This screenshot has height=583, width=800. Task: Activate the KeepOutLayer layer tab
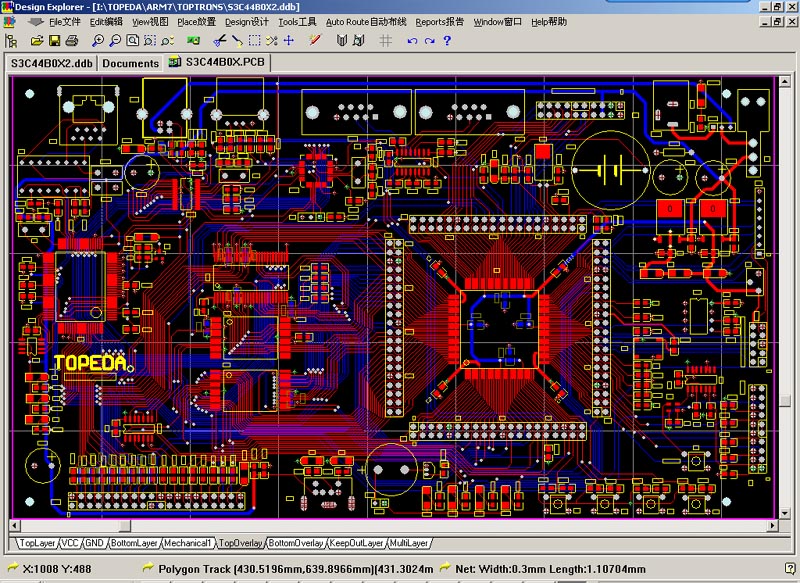[x=357, y=543]
